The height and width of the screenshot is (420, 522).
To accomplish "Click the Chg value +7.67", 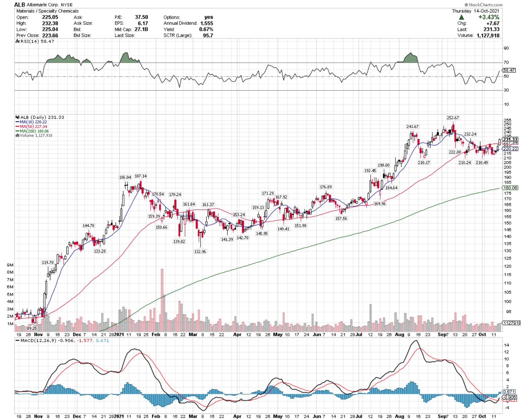I will (x=493, y=23).
